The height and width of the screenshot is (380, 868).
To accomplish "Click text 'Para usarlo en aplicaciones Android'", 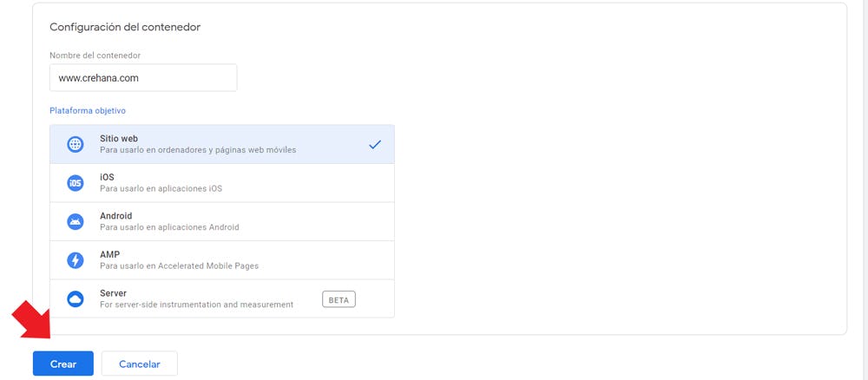I will tap(169, 227).
